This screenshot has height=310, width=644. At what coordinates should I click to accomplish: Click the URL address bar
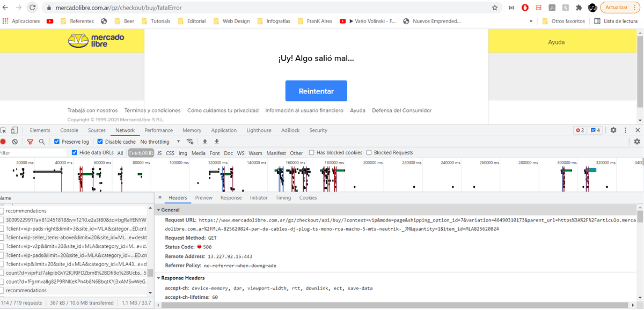(x=268, y=8)
